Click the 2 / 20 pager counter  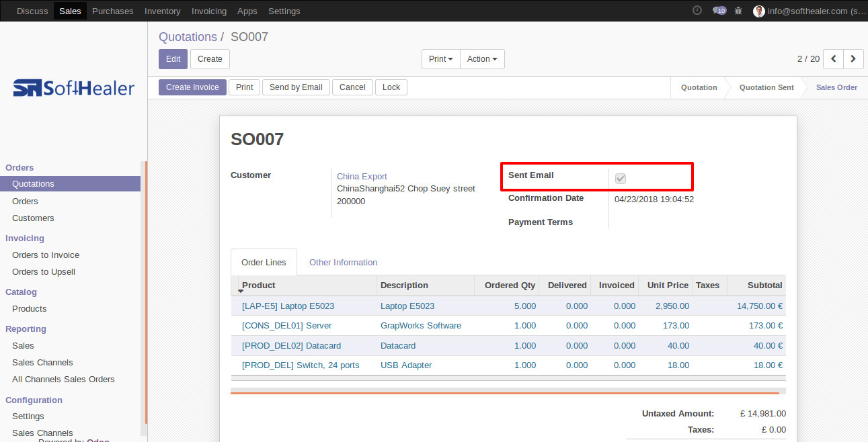tap(808, 59)
